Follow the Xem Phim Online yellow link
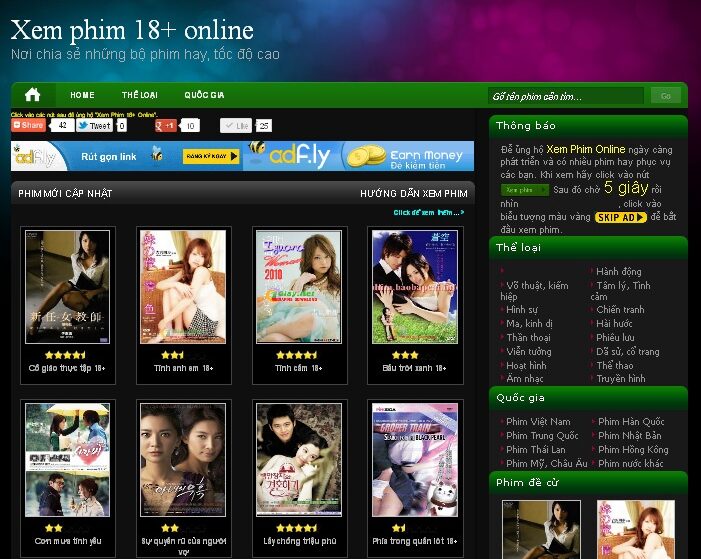701x559 pixels. tap(586, 149)
